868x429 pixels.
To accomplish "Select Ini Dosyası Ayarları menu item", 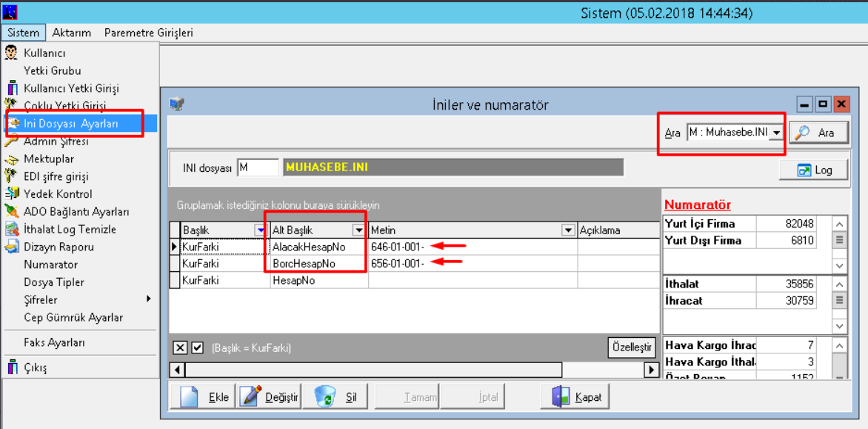I will click(81, 124).
